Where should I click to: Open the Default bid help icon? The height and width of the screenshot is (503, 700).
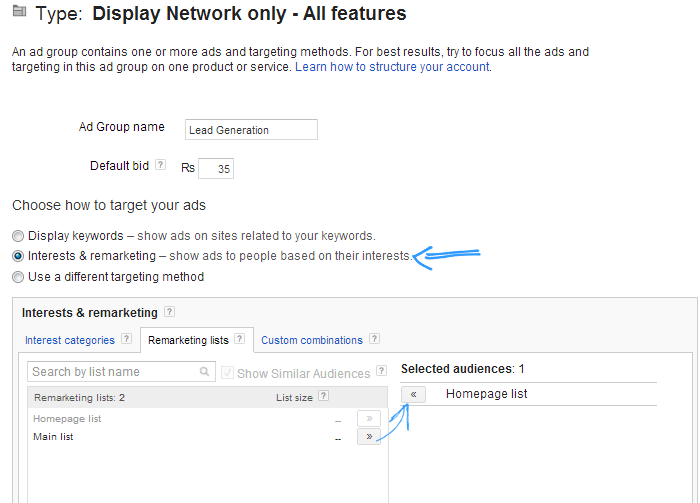[160, 165]
